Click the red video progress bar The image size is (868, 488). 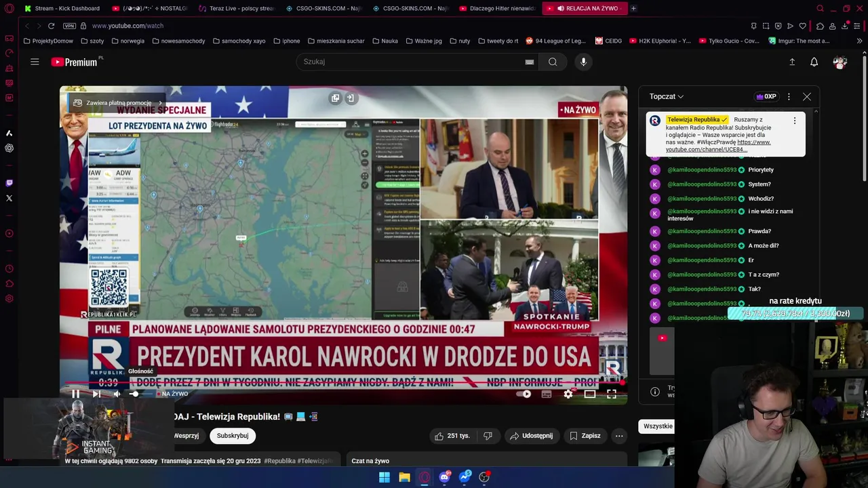pos(343,383)
